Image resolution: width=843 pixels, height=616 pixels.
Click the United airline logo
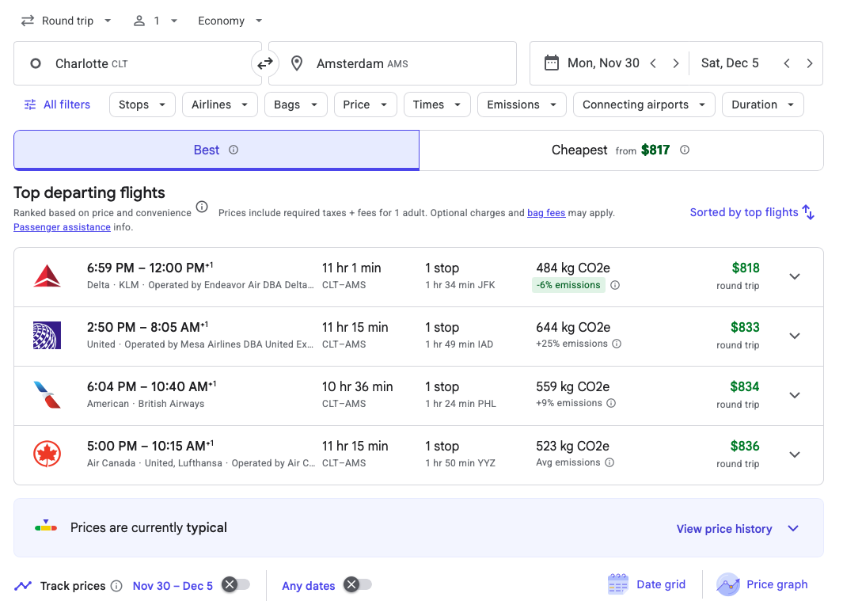[47, 335]
